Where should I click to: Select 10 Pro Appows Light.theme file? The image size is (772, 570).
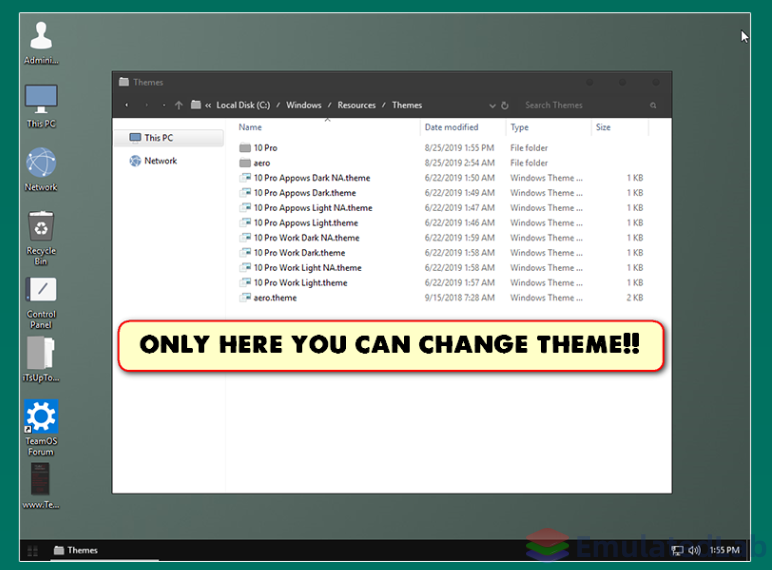click(306, 223)
